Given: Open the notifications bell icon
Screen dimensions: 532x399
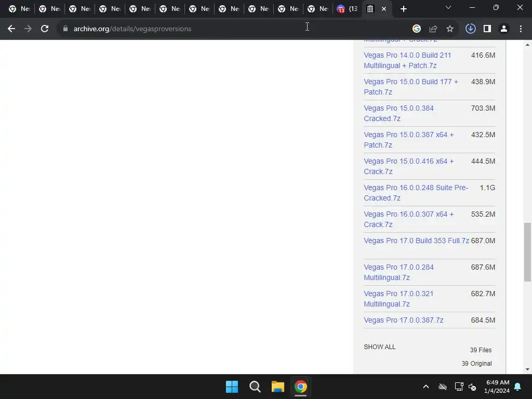Looking at the screenshot, I should (518, 387).
